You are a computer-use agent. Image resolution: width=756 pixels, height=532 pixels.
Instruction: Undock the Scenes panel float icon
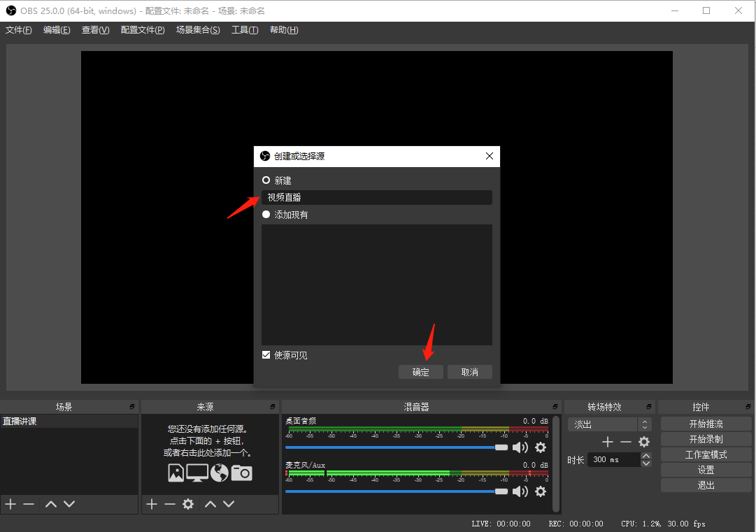click(132, 407)
